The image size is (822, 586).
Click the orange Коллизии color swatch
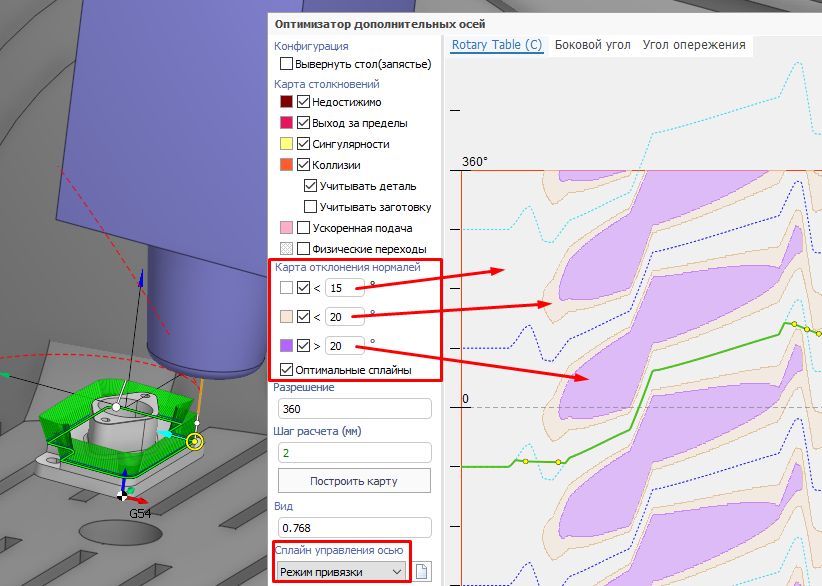point(287,165)
